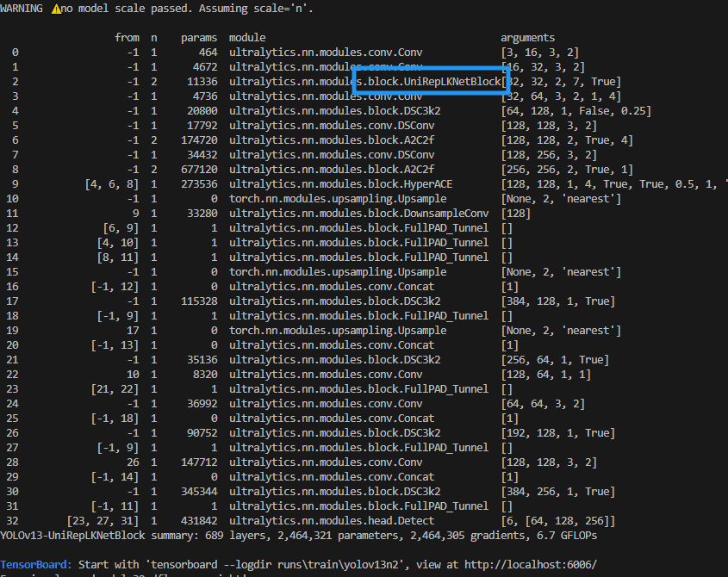The width and height of the screenshot is (728, 577).
Task: Click the params value 115328
Action: point(199,301)
